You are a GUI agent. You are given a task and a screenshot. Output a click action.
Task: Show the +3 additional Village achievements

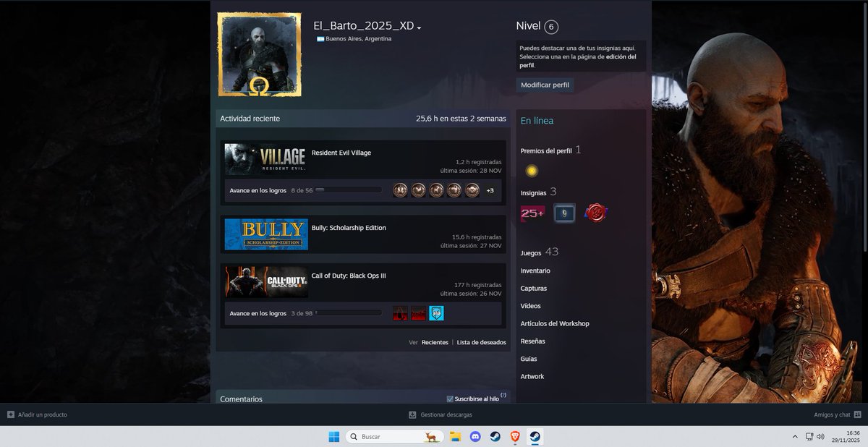click(490, 190)
